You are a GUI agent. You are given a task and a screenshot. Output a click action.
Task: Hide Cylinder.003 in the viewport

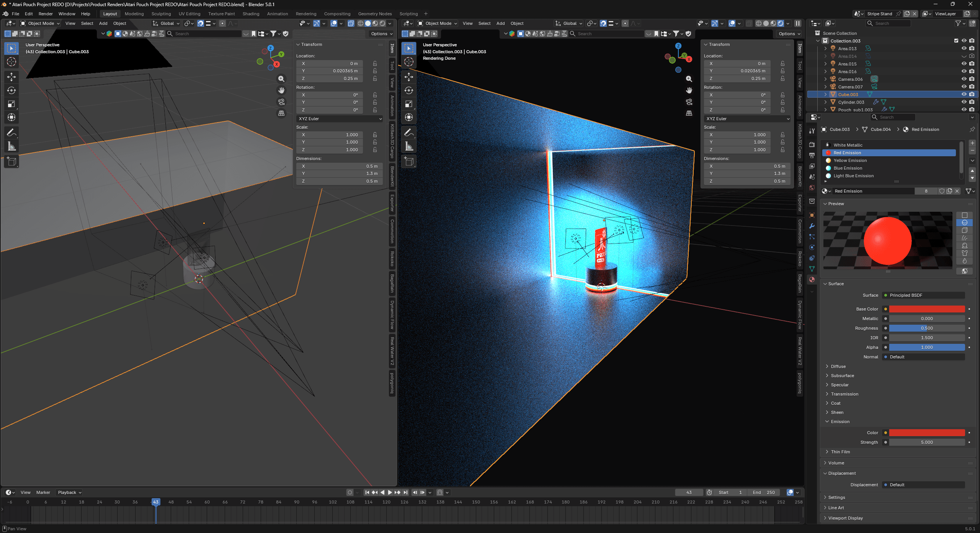tap(964, 102)
